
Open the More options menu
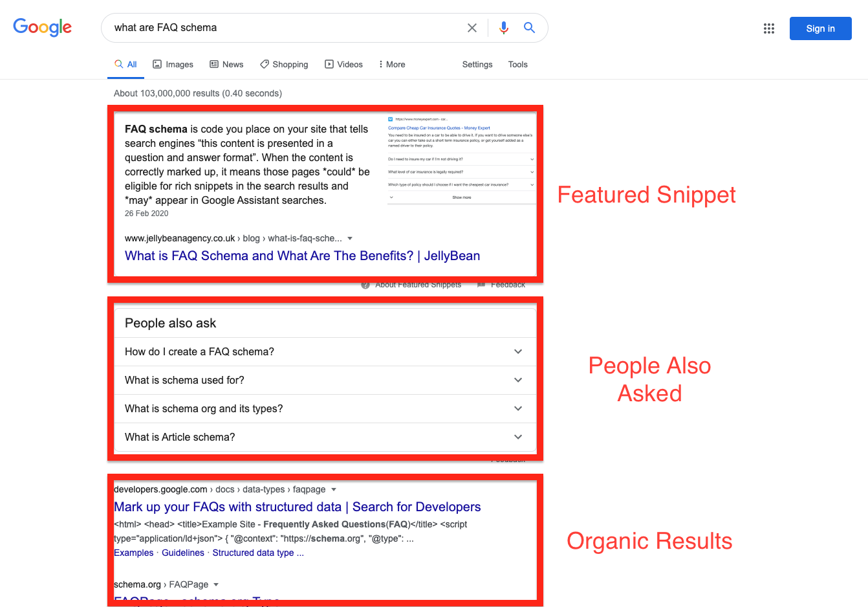(x=392, y=64)
